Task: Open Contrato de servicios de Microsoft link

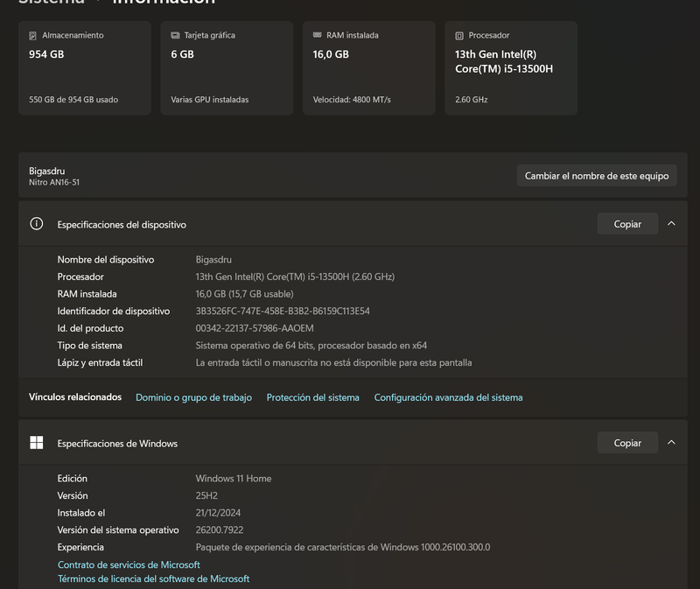Action: [129, 564]
